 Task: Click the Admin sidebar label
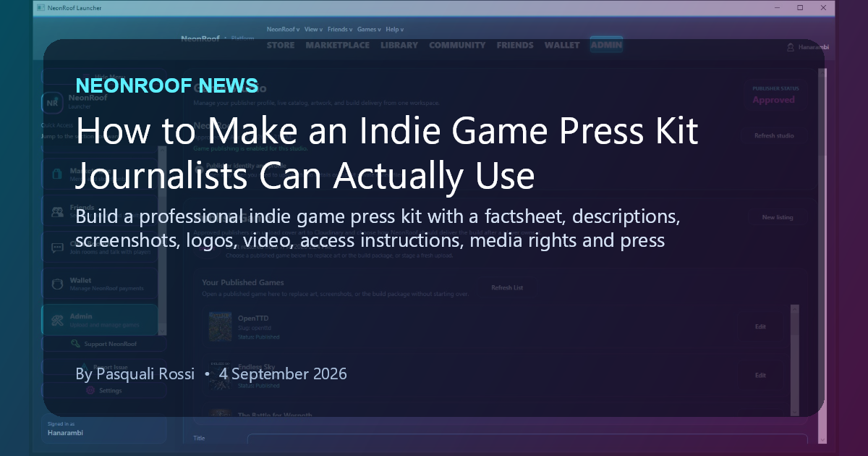click(80, 316)
